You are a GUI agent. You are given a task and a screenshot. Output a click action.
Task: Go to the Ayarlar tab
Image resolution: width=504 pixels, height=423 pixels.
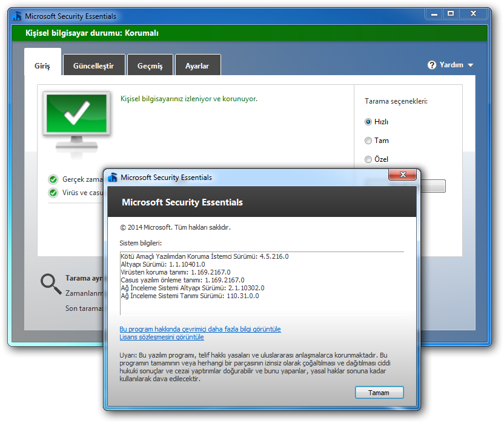[197, 65]
